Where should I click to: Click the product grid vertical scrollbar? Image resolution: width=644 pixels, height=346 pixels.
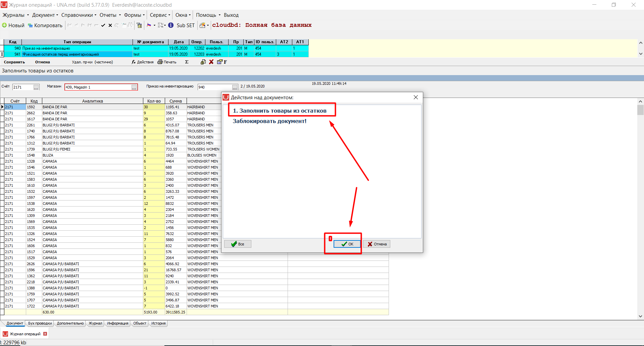coord(640,209)
